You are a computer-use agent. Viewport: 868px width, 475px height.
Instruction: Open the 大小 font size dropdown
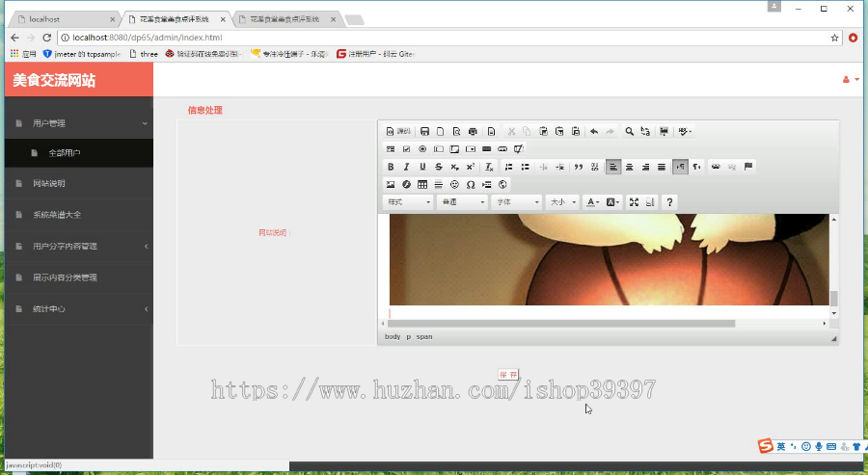pyautogui.click(x=562, y=202)
